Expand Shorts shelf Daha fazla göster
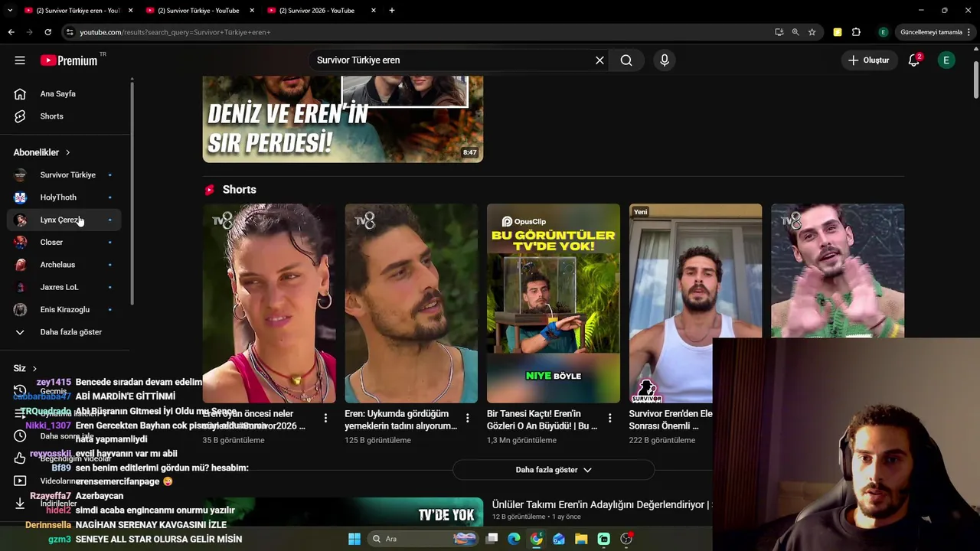This screenshot has width=980, height=551. [554, 470]
